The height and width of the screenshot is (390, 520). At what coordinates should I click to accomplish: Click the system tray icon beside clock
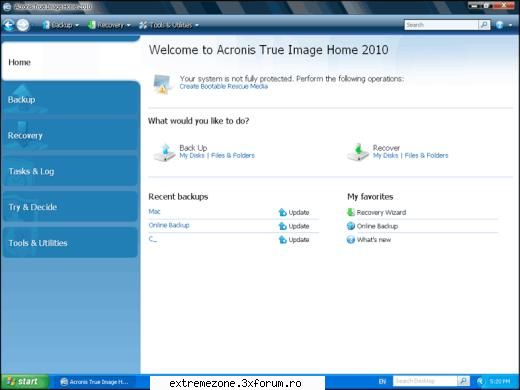[480, 381]
